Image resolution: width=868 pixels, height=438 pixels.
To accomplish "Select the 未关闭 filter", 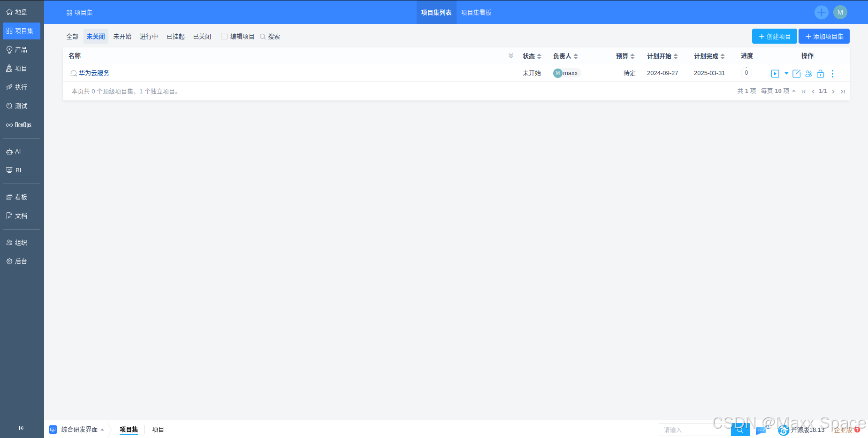I will 96,36.
